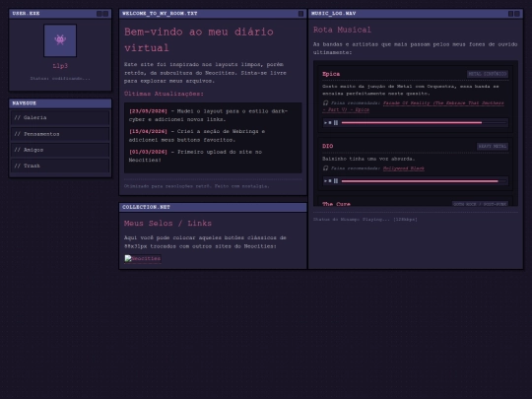Click the first window button on MUSIC_LOG.WAV titlebar
532x399 pixels.
click(510, 14)
